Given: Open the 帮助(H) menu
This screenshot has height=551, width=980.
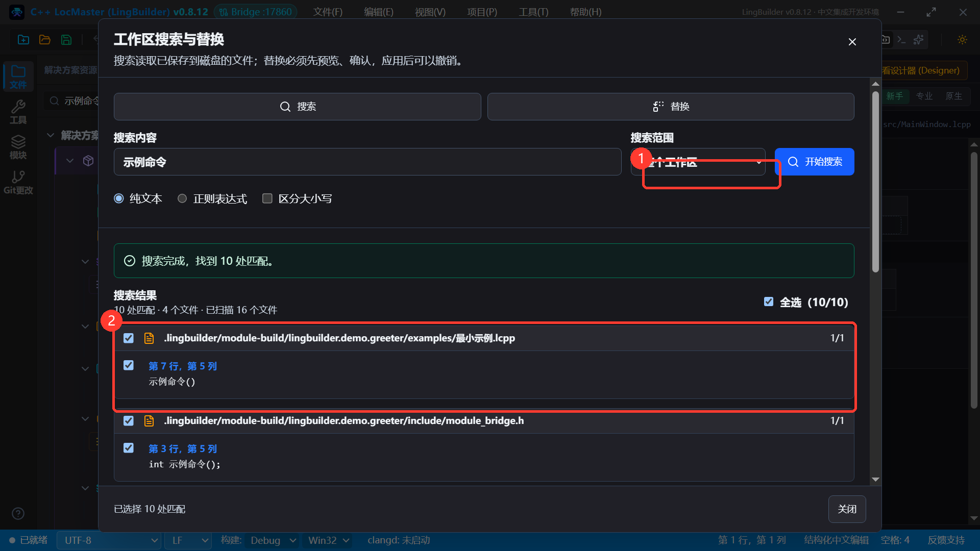Looking at the screenshot, I should click(585, 12).
